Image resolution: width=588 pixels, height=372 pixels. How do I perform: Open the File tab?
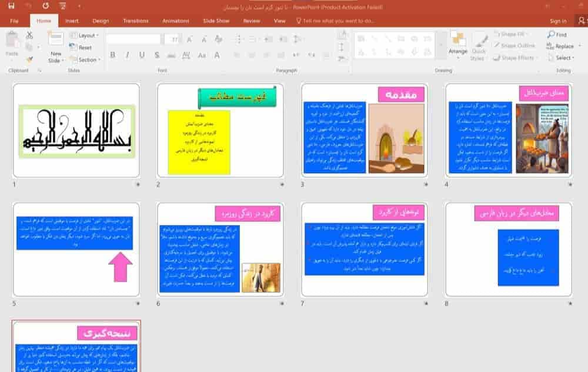coord(14,21)
